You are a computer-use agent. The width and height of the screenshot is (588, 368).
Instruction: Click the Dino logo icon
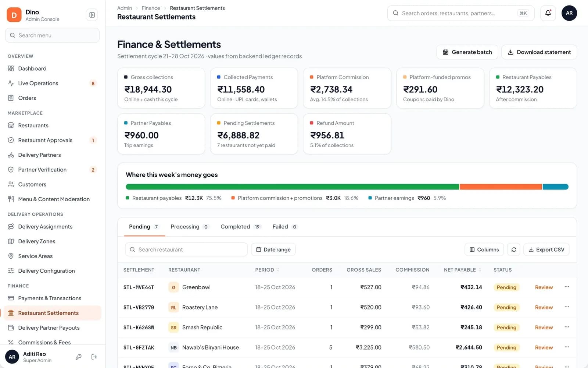[x=14, y=15]
